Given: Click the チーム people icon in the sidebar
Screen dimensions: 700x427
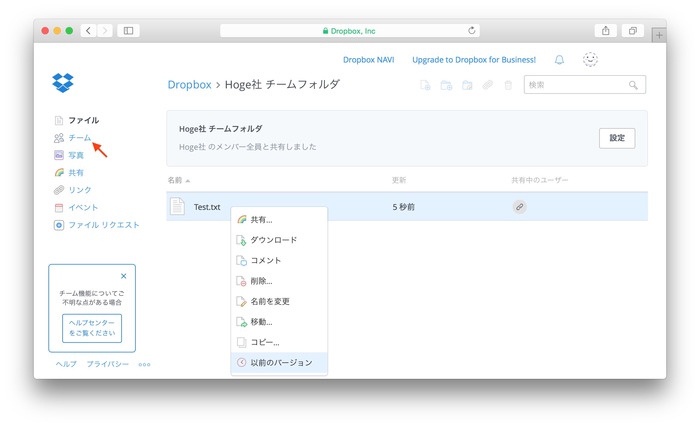Looking at the screenshot, I should tap(59, 138).
